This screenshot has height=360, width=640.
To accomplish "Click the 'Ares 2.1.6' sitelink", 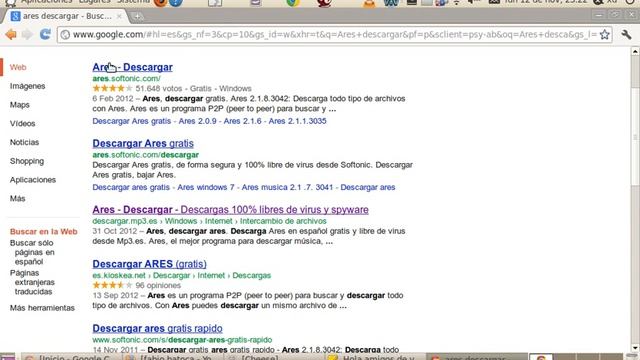I will [x=242, y=121].
